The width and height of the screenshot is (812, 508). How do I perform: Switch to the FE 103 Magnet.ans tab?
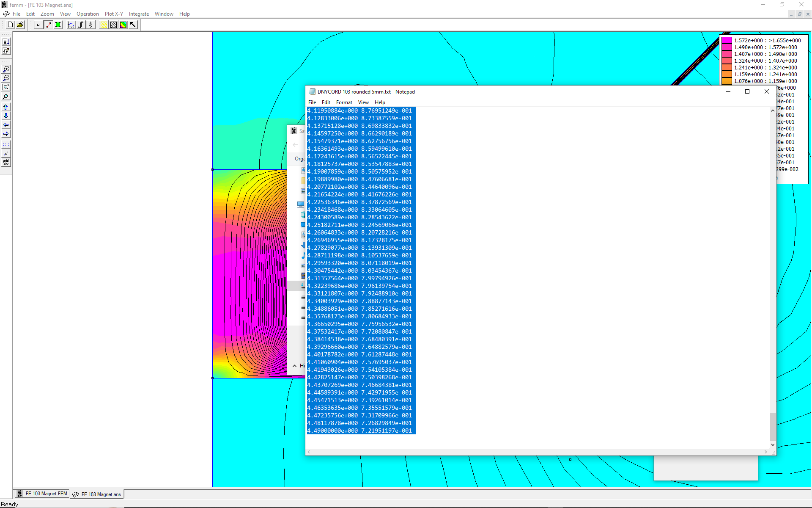point(97,494)
